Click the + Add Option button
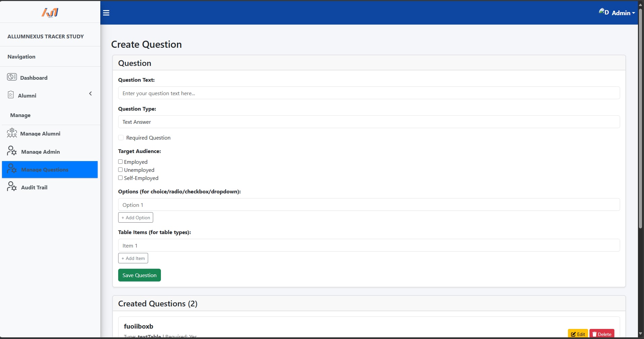 coord(135,217)
